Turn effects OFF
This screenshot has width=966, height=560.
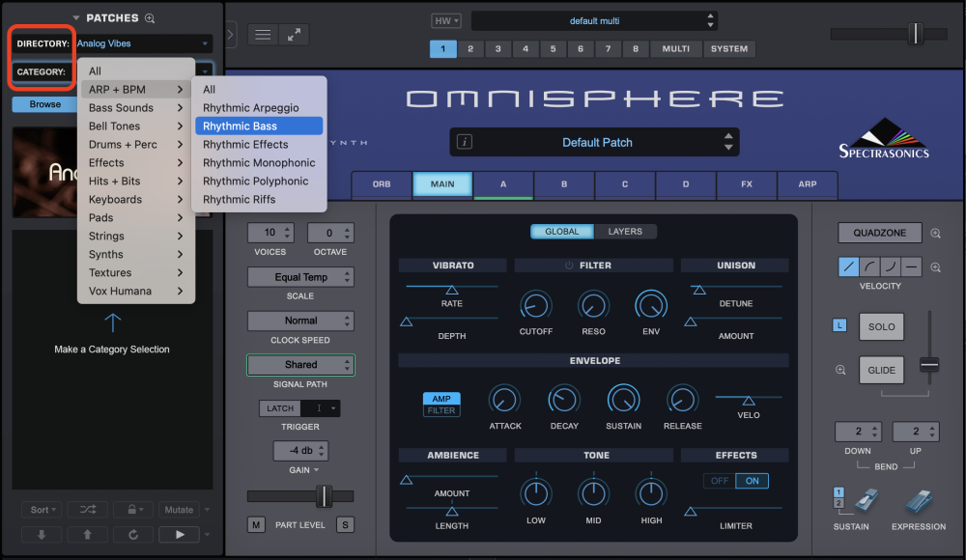point(720,481)
